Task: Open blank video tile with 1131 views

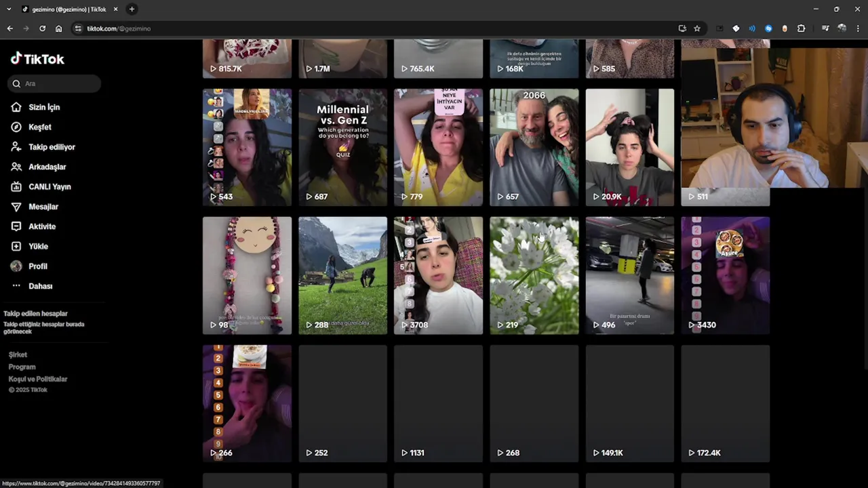Action: coord(438,403)
